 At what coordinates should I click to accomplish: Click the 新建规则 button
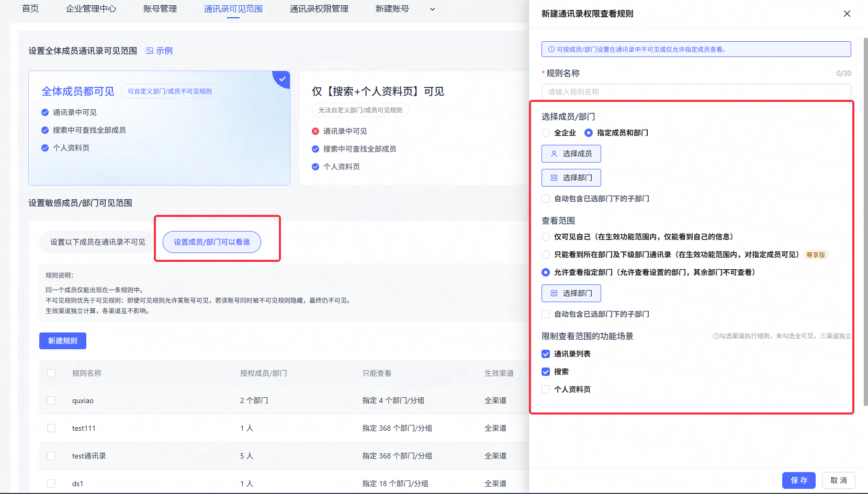point(63,341)
